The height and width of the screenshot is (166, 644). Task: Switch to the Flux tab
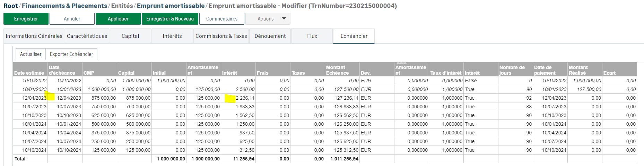click(312, 36)
